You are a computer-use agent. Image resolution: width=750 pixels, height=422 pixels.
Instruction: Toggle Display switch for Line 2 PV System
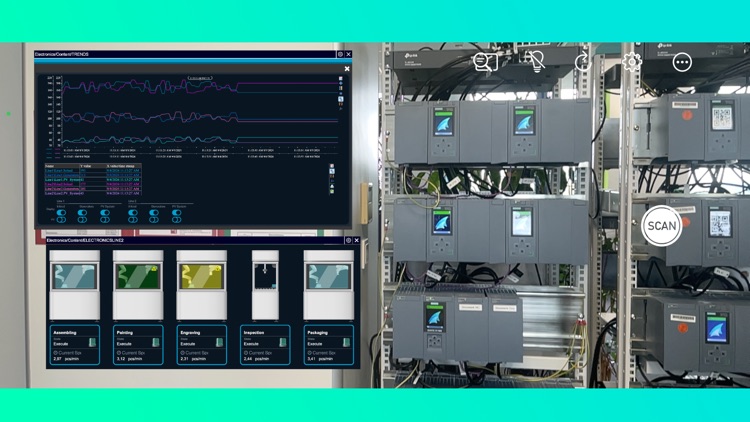click(x=176, y=212)
